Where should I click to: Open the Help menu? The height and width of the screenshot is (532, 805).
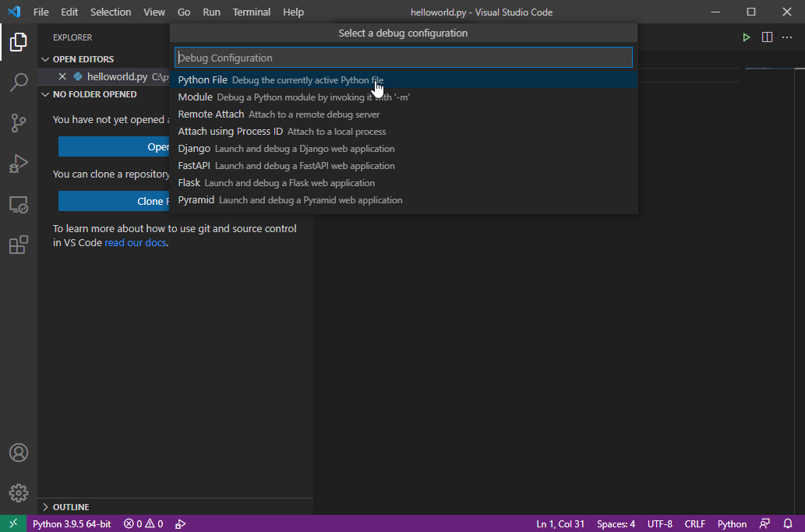pyautogui.click(x=293, y=12)
